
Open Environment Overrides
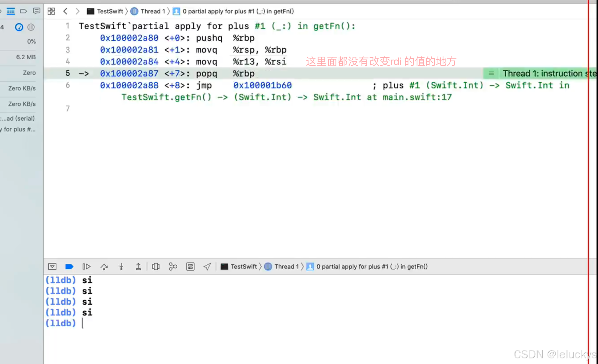tap(190, 266)
